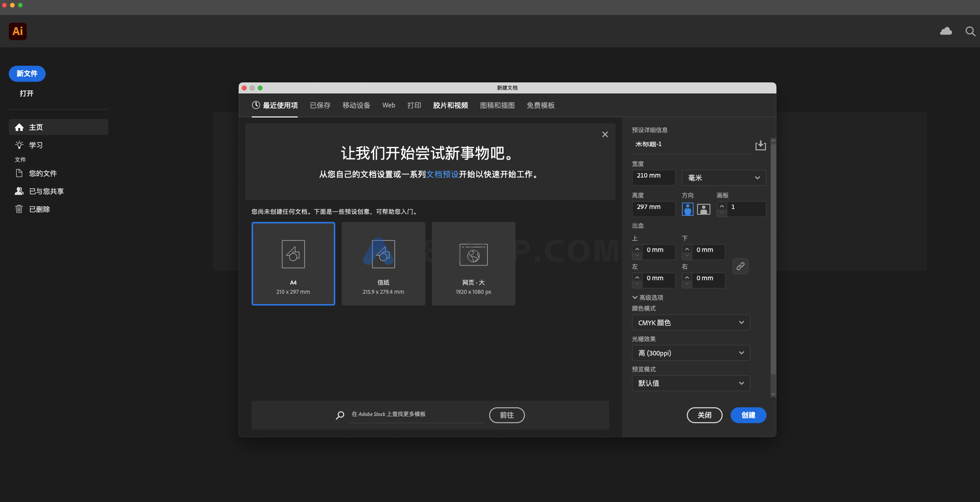Switch to the Web tab
Screen dimensions: 980x502
(x=389, y=105)
